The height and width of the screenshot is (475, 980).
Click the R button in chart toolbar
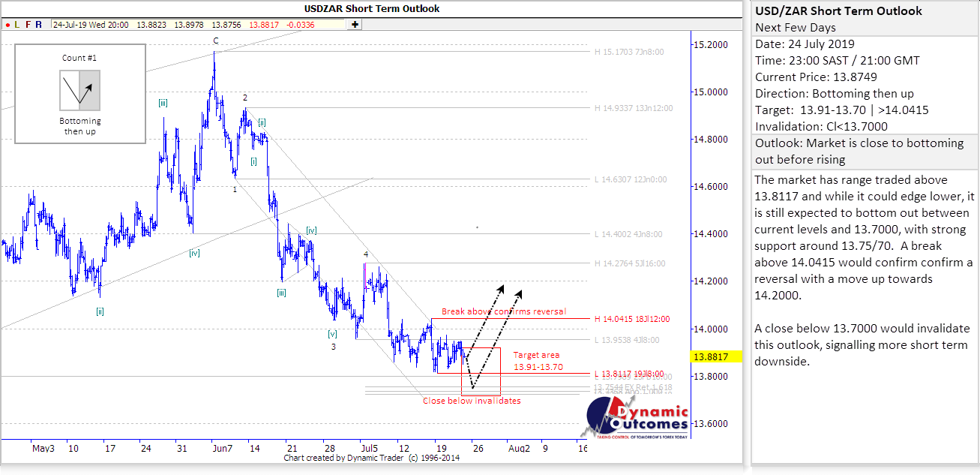pos(39,25)
